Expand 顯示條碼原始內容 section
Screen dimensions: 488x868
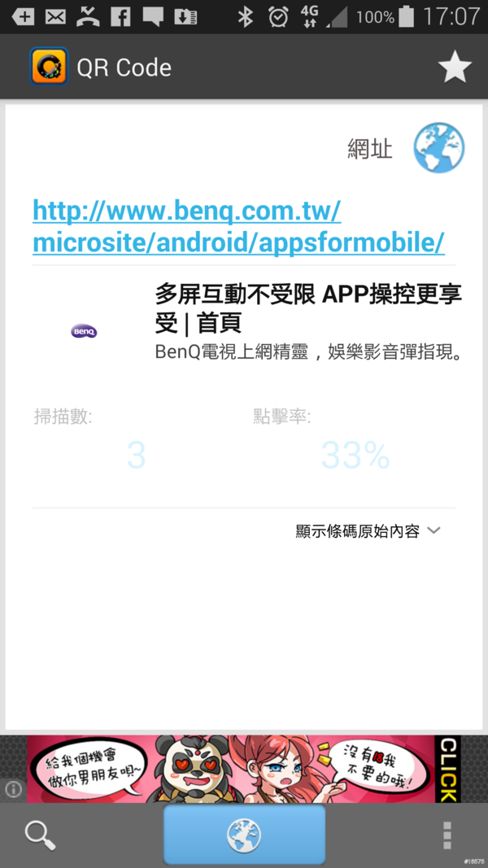coord(358,531)
